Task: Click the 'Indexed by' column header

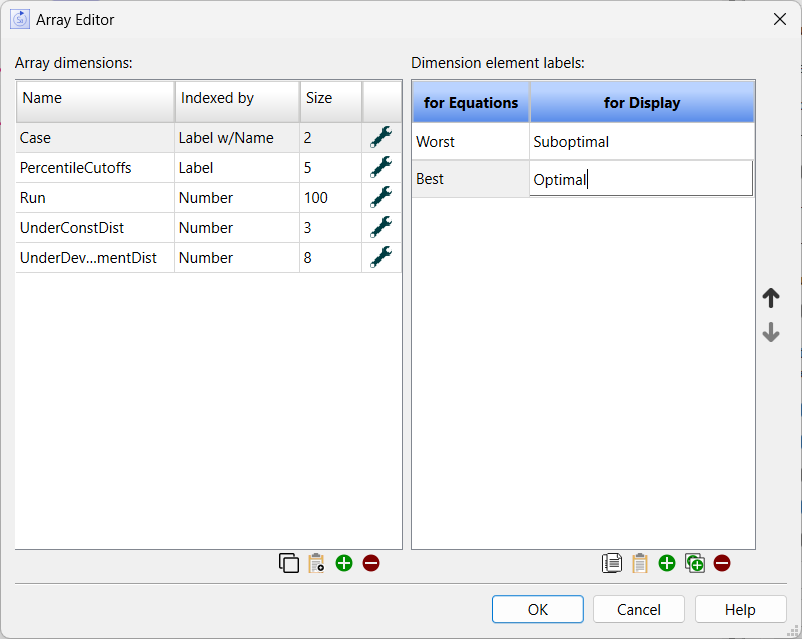Action: 237,99
